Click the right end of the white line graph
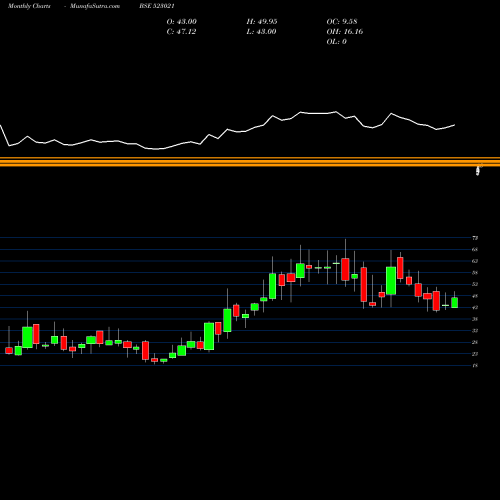Image resolution: width=500 pixels, height=500 pixels. [x=454, y=125]
